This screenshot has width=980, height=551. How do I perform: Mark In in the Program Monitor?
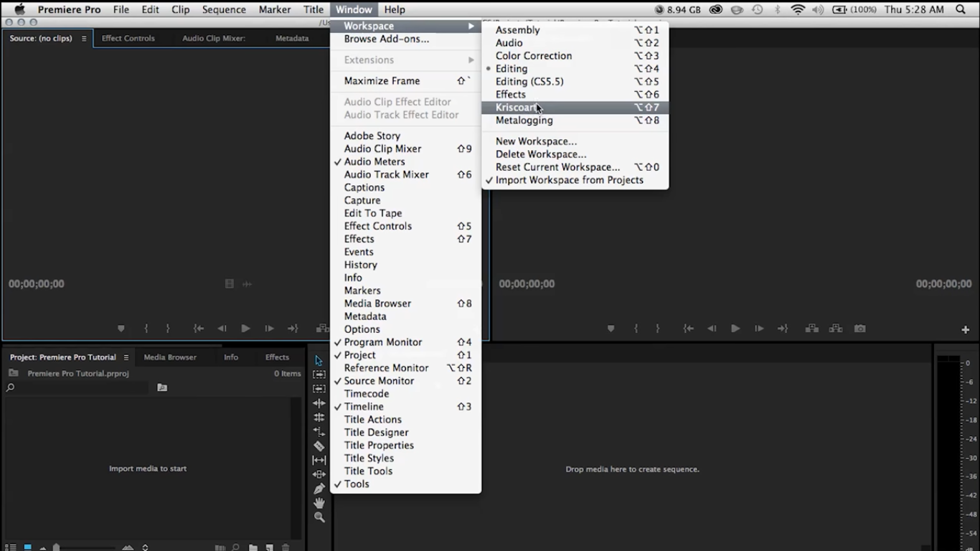(636, 329)
